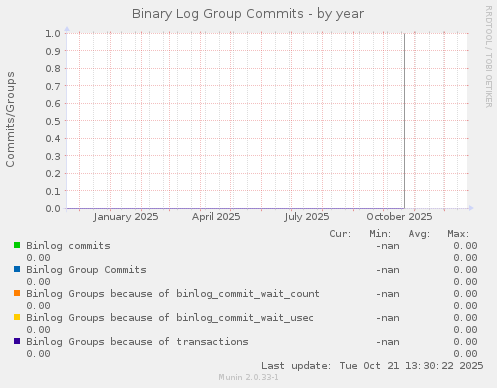The width and height of the screenshot is (497, 388).
Task: Select the binlog_commit_wait_count legend label
Action: (x=173, y=294)
